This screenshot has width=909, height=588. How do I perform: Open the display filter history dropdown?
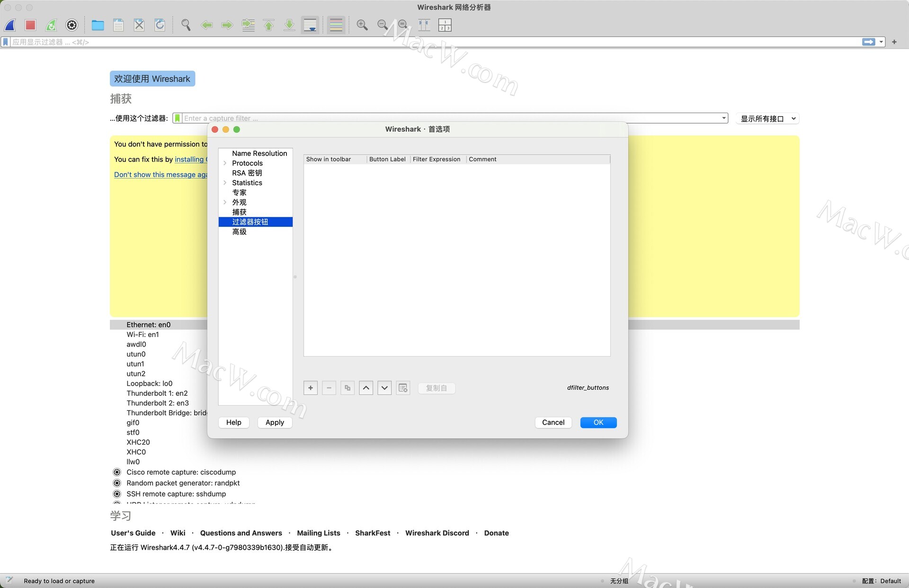click(x=881, y=42)
